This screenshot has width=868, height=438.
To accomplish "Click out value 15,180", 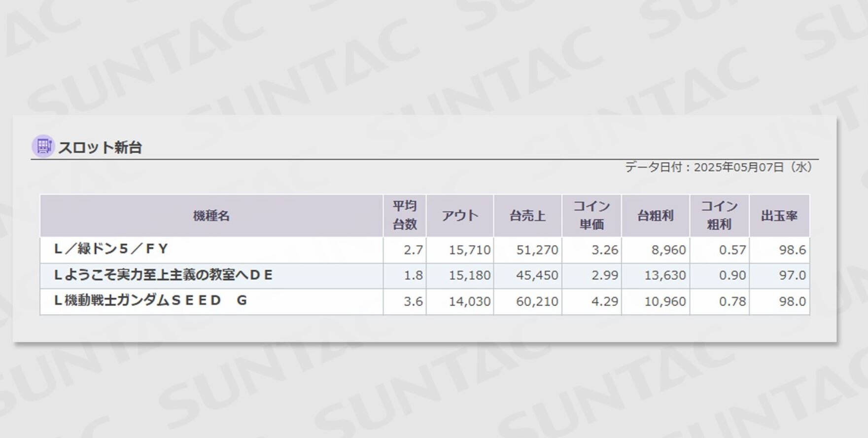I will [x=470, y=275].
